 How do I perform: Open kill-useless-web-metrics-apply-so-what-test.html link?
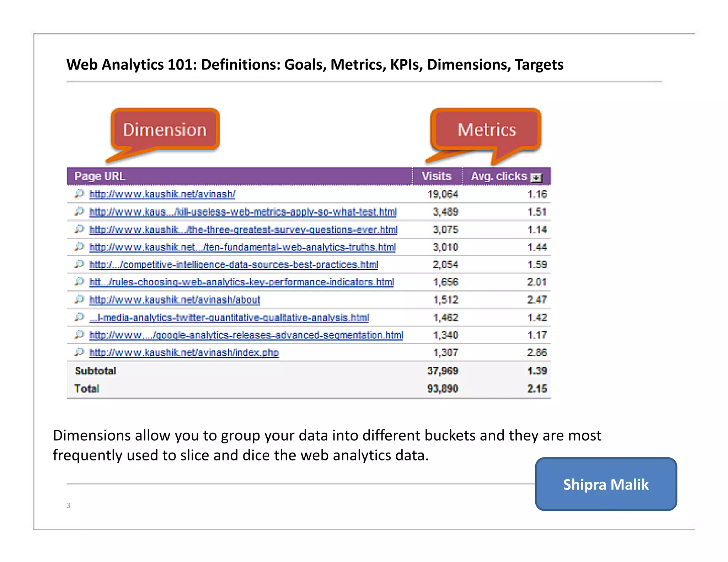pyautogui.click(x=243, y=212)
